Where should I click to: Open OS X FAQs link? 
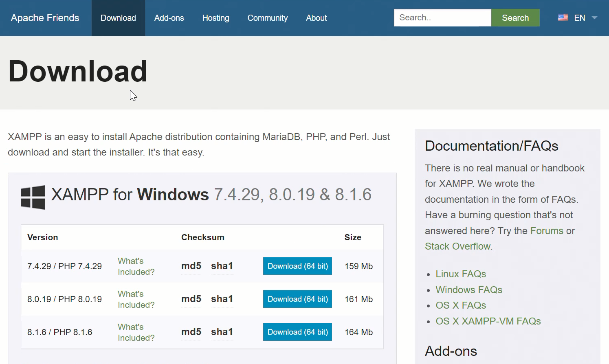coord(461,305)
